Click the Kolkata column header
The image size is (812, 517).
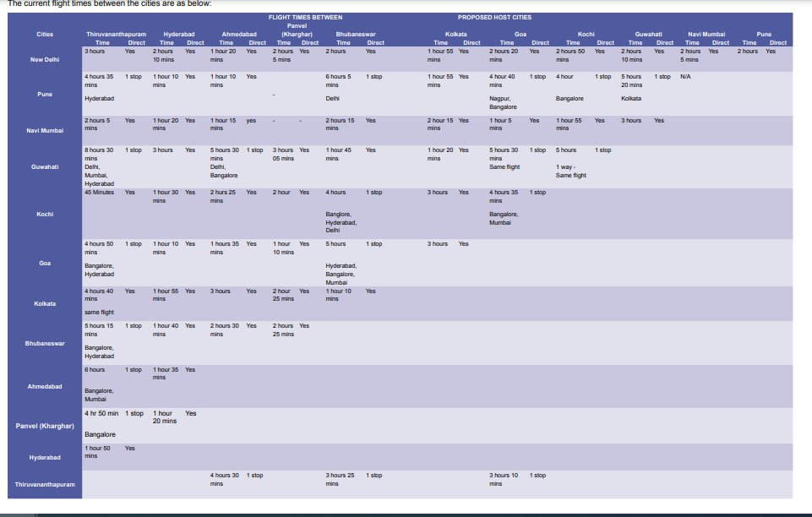point(455,34)
